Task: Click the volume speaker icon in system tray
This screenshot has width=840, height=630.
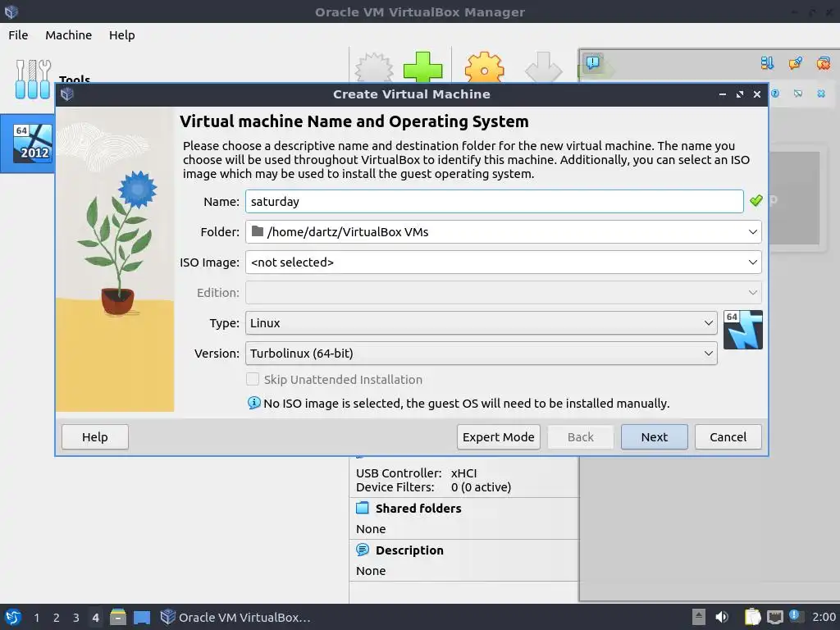Action: pyautogui.click(x=722, y=617)
